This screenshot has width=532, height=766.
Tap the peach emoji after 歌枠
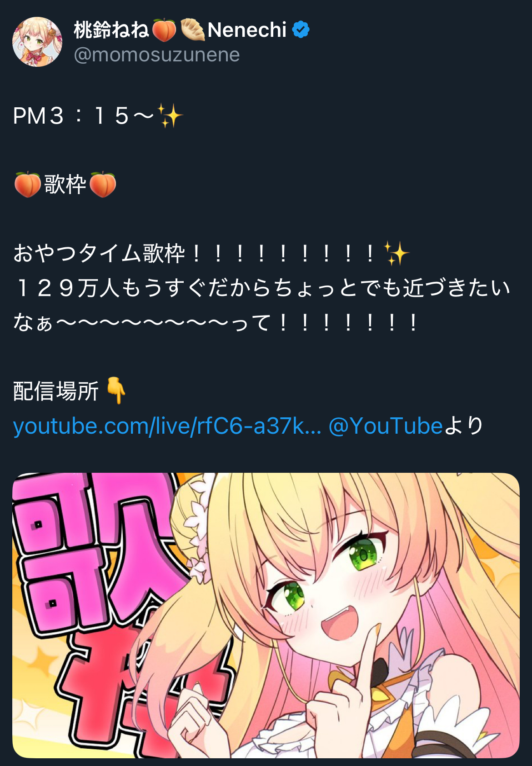pyautogui.click(x=103, y=185)
